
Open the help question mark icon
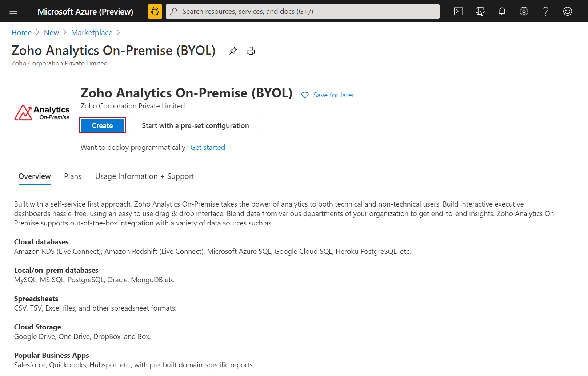[x=546, y=11]
